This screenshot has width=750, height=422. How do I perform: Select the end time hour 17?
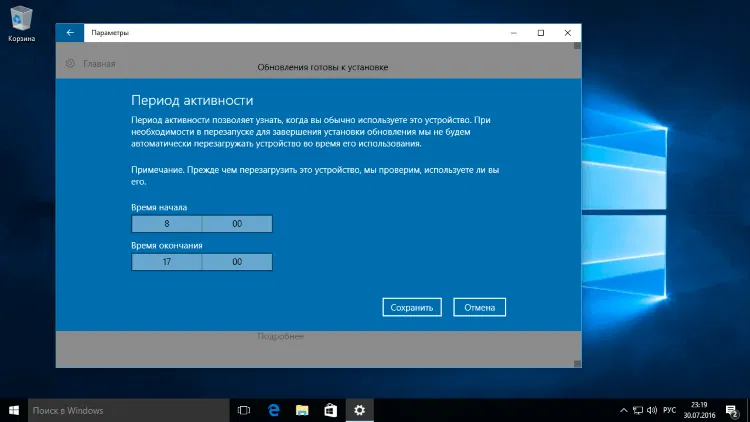click(166, 262)
